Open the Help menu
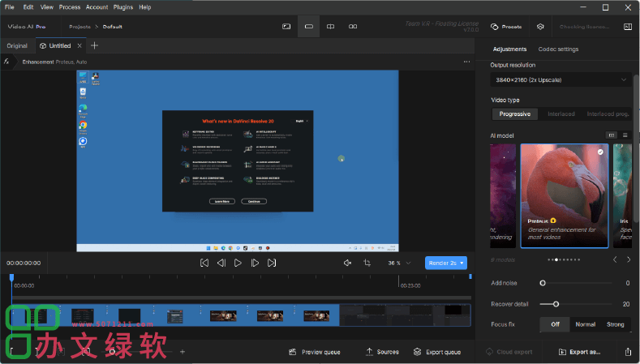Viewport: 640px width, 364px height. tap(145, 7)
